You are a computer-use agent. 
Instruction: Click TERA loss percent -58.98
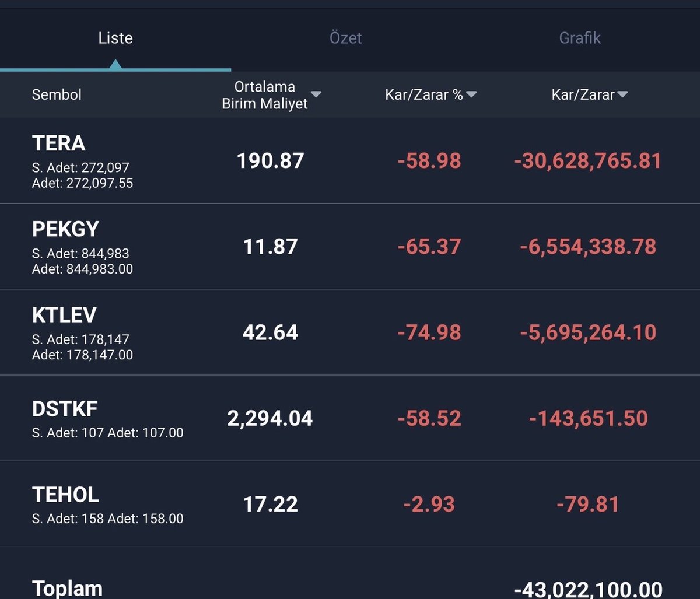tap(429, 161)
